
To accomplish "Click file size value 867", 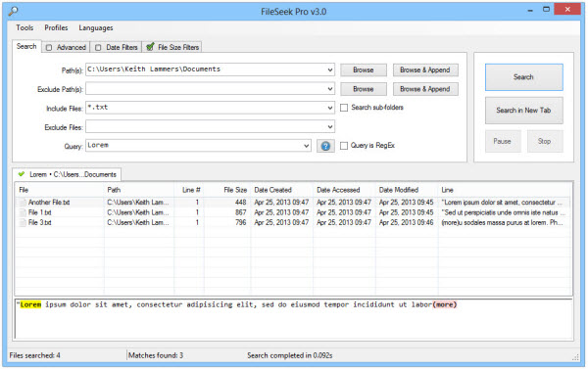I will tap(241, 212).
